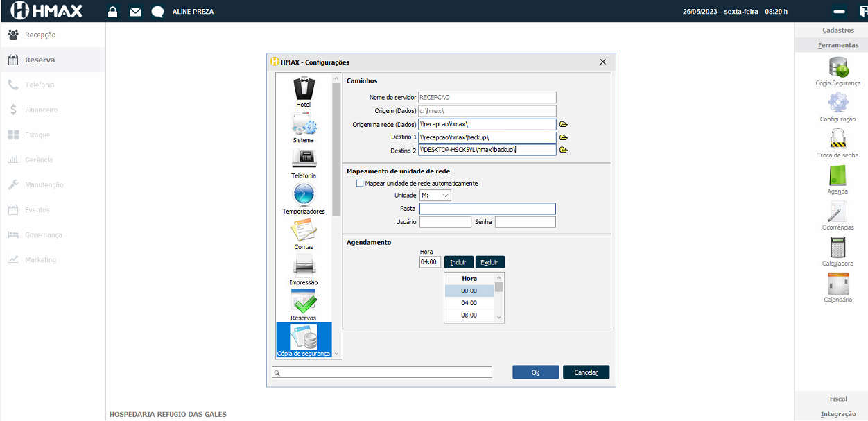
Task: Open the Recepção sidebar menu
Action: pos(40,35)
